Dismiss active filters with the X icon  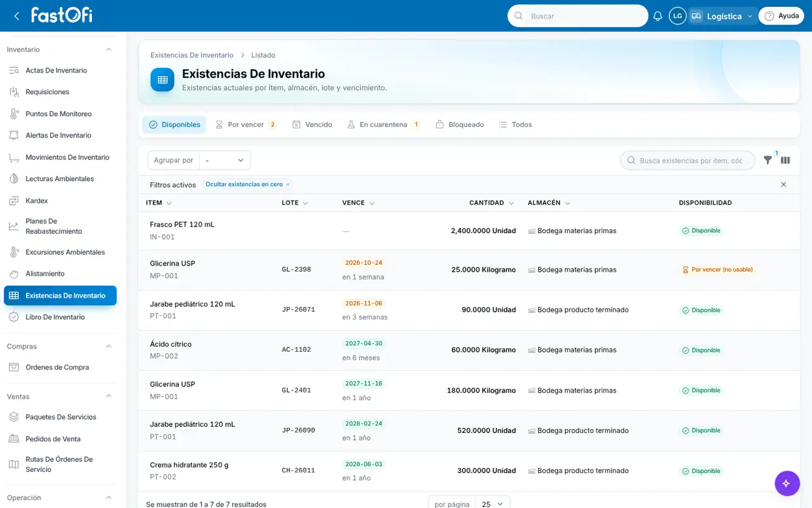pos(783,185)
